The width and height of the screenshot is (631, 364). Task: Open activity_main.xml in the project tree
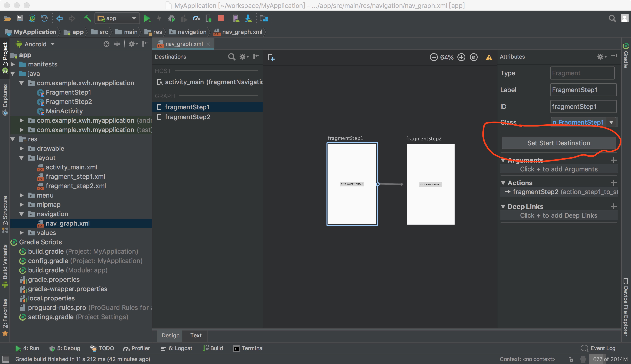click(x=71, y=167)
